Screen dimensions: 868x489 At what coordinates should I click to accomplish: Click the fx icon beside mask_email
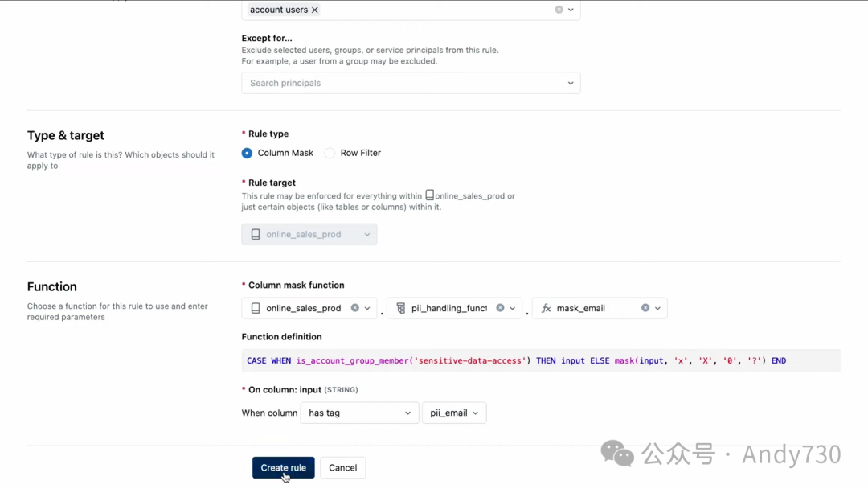coord(547,308)
